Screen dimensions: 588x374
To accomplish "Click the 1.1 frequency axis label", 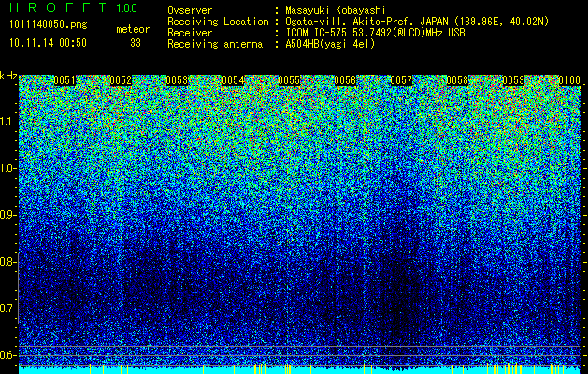I will (x=7, y=122).
